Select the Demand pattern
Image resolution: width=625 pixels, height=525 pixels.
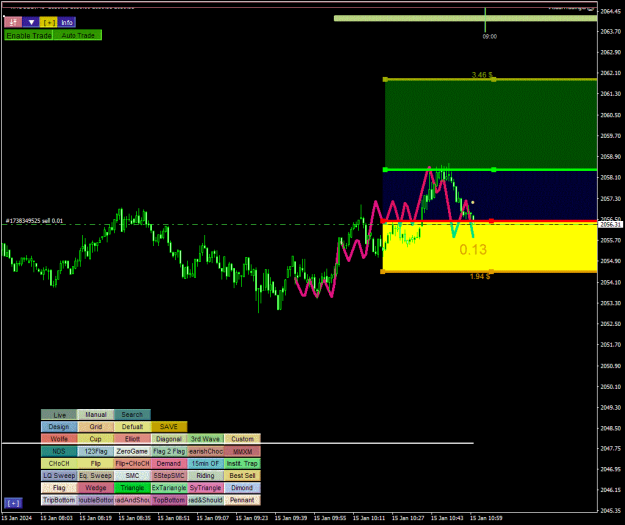(169, 463)
